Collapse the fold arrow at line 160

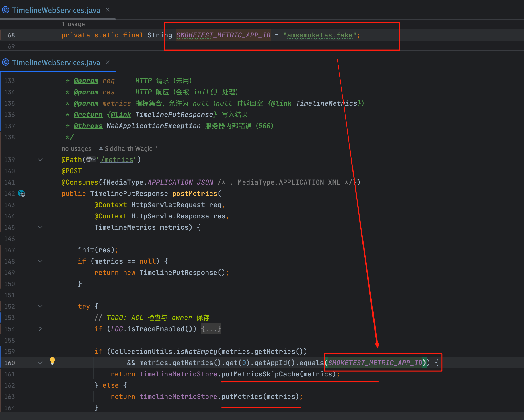click(x=40, y=363)
